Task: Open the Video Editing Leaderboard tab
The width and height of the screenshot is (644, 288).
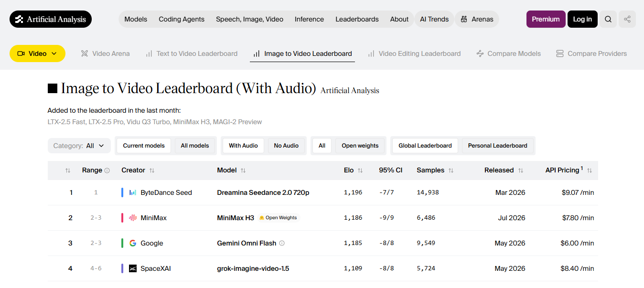Action: click(x=414, y=53)
